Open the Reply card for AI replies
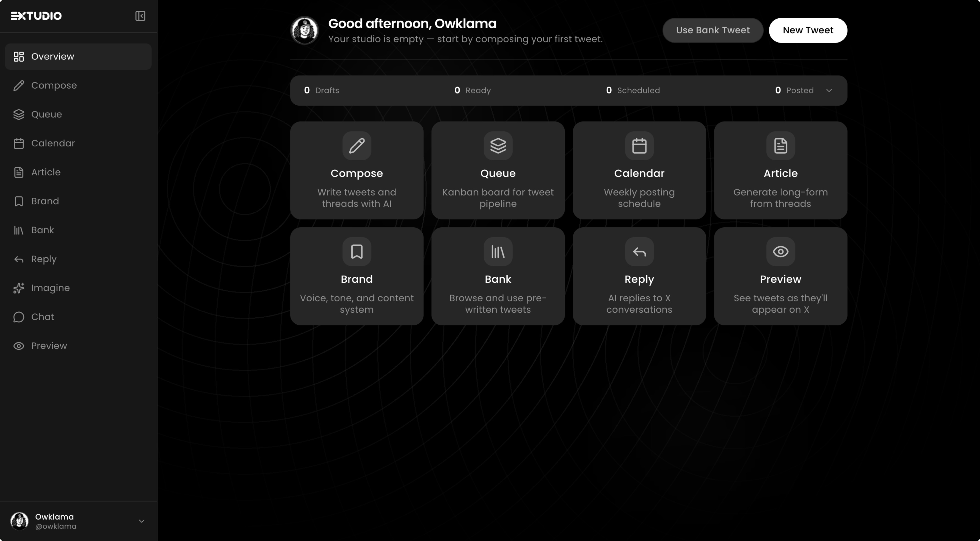 (639, 276)
